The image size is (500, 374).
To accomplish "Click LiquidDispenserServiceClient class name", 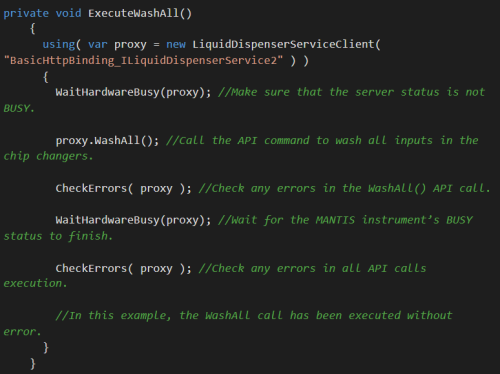I will tap(283, 45).
